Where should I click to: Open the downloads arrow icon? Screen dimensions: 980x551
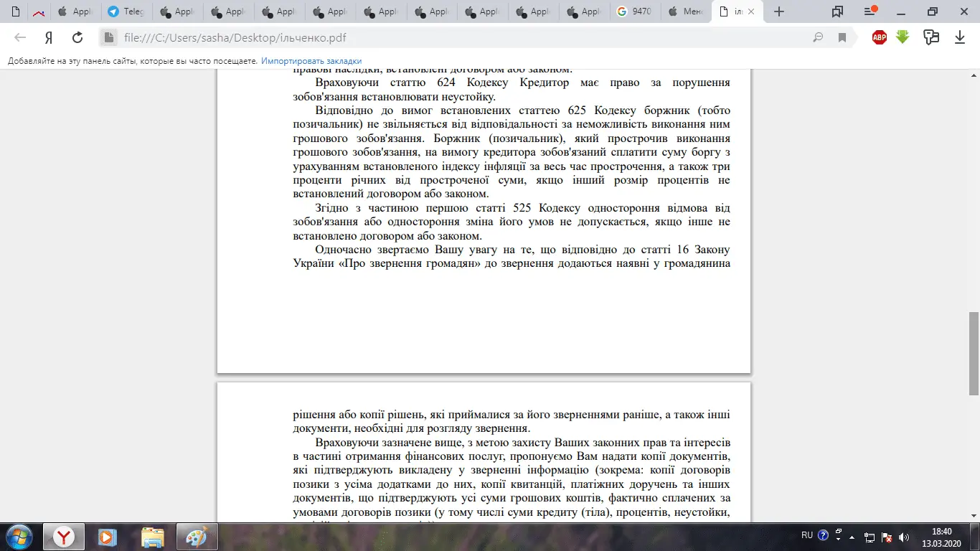pyautogui.click(x=960, y=38)
